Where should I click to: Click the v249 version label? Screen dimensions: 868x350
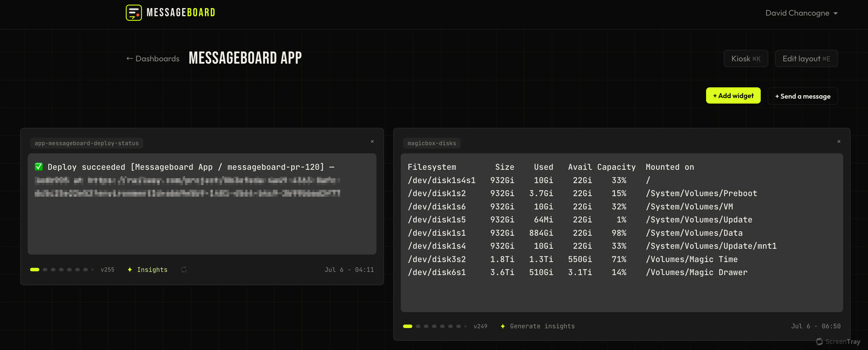[x=481, y=326]
